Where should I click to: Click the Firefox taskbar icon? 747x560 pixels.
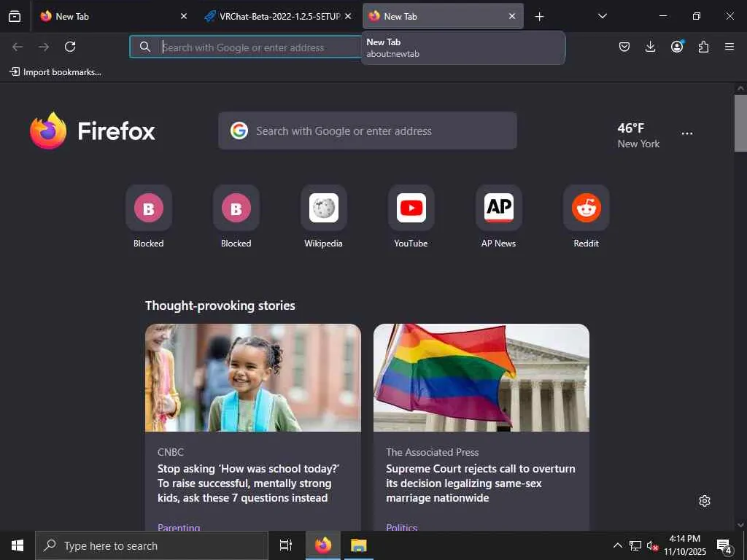(x=323, y=545)
